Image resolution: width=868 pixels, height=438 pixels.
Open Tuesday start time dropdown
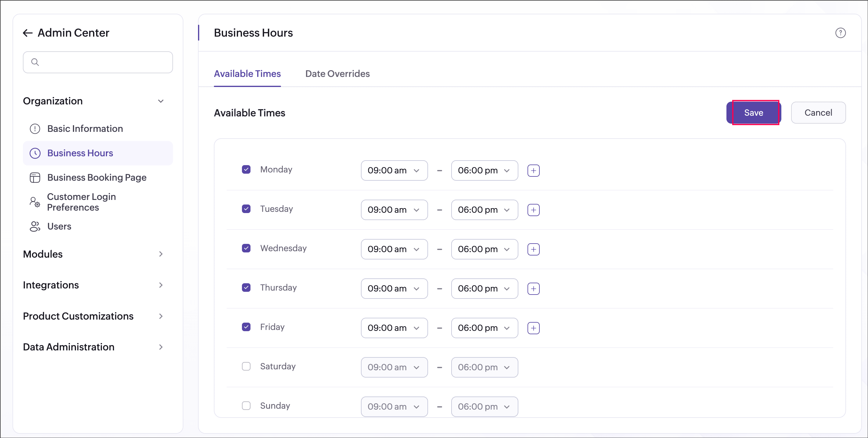coord(394,210)
